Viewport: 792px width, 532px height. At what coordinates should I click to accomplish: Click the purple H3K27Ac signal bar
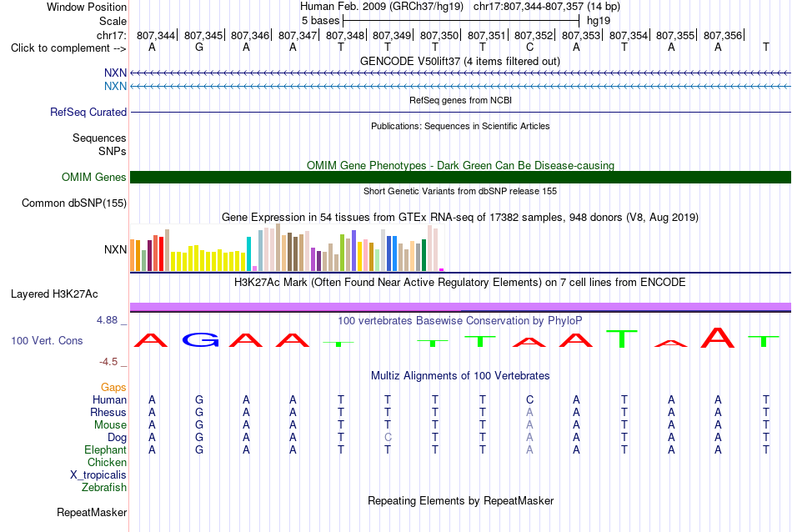tap(460, 307)
